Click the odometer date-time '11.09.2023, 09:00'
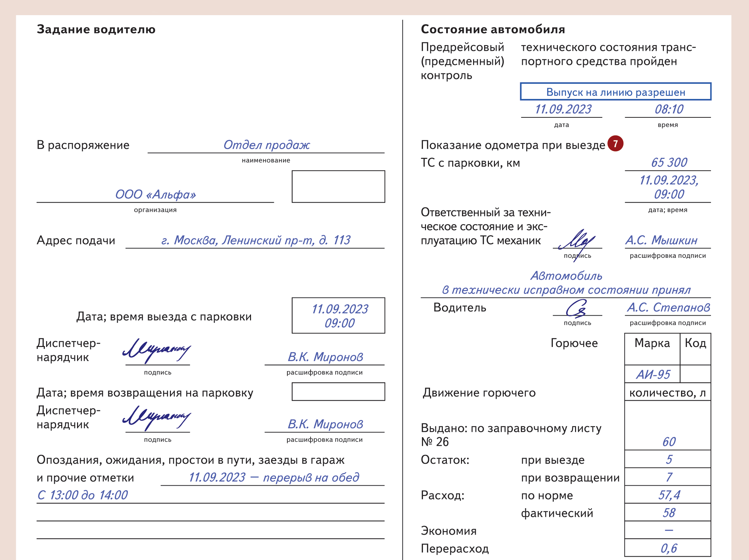 (x=668, y=187)
